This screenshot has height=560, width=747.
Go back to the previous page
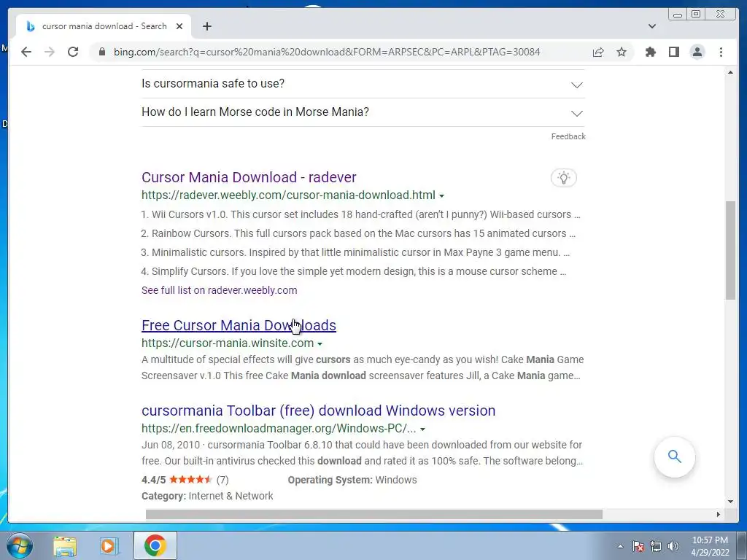(26, 52)
